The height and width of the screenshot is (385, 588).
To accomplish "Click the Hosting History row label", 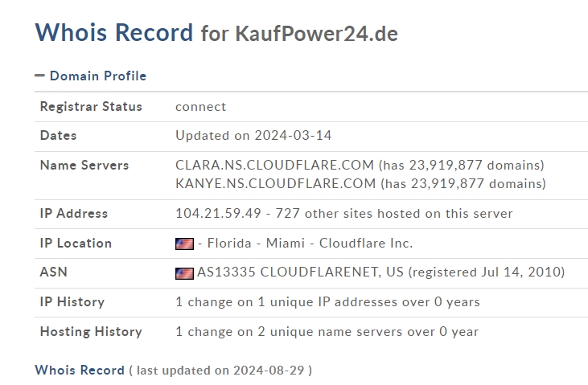I will pos(91,332).
